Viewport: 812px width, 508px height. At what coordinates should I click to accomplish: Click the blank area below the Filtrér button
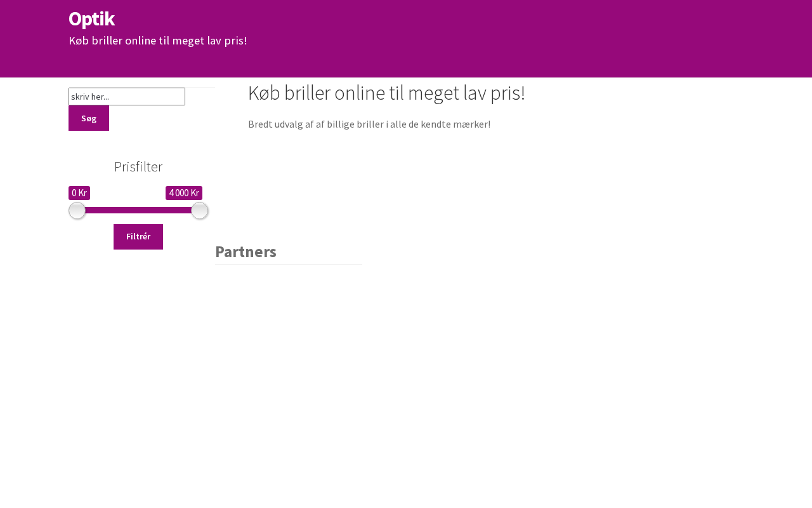pos(138,317)
